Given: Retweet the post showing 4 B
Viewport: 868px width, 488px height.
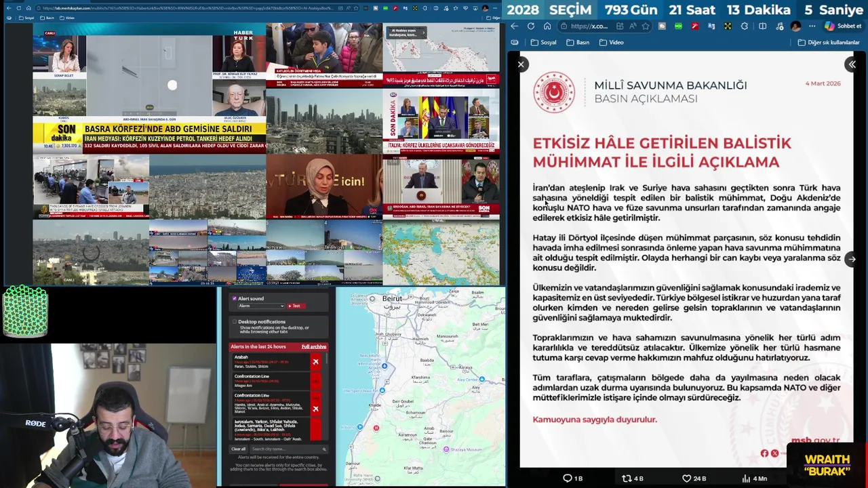Looking at the screenshot, I should point(633,479).
